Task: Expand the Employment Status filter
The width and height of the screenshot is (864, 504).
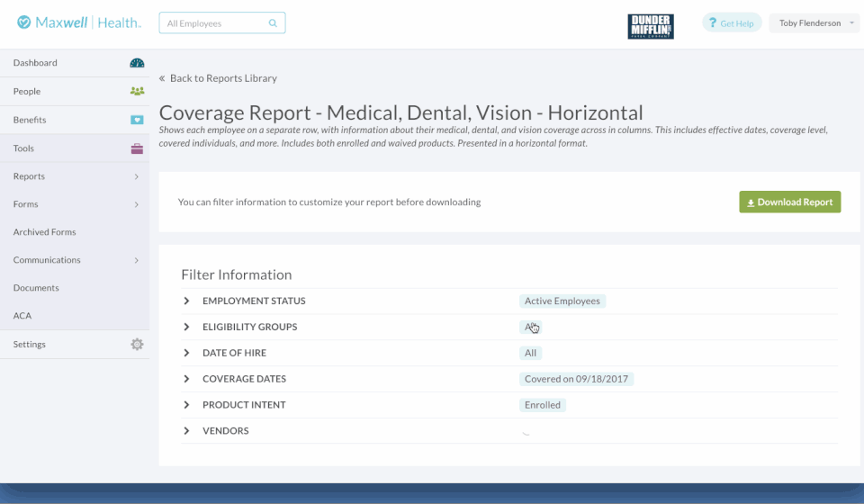Action: 187,301
